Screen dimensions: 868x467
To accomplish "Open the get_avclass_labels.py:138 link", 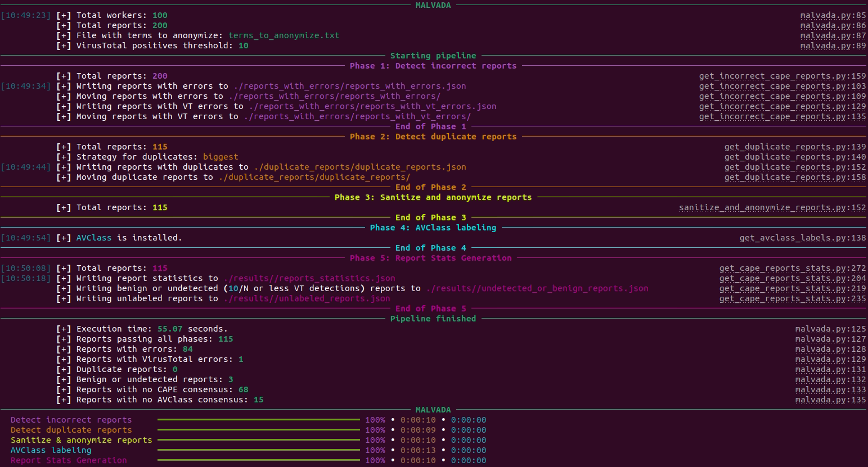I will [x=803, y=238].
